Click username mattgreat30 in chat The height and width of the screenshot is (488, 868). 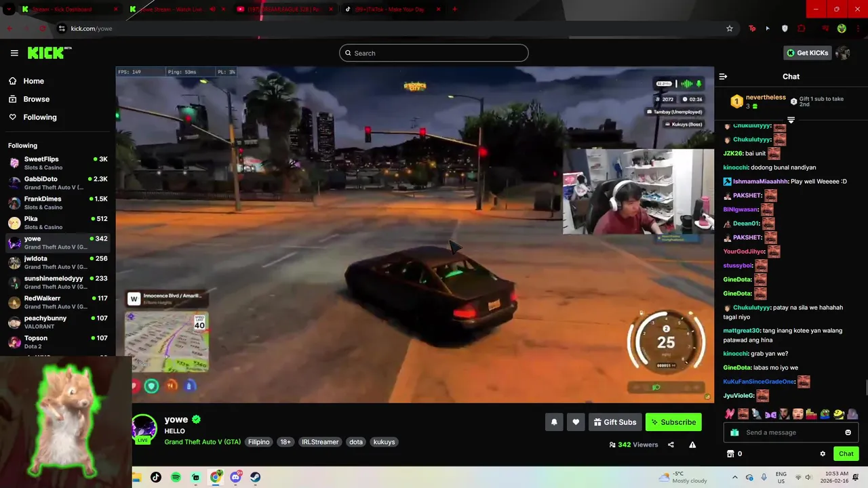point(742,331)
